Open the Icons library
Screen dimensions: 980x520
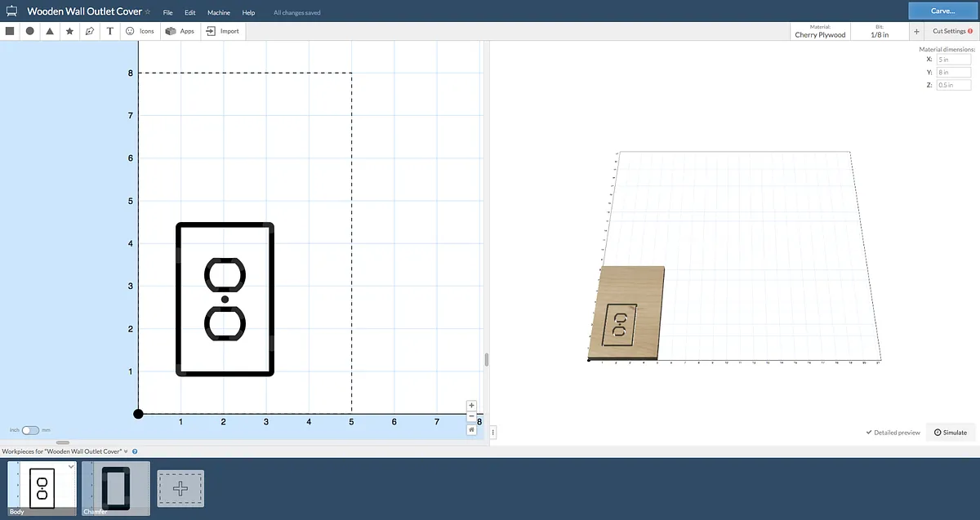pyautogui.click(x=139, y=31)
